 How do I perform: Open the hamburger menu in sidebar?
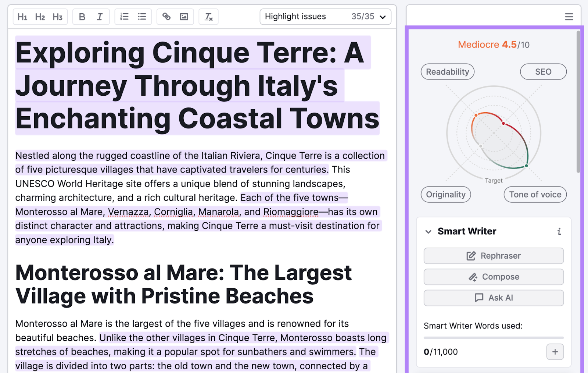[x=569, y=17]
